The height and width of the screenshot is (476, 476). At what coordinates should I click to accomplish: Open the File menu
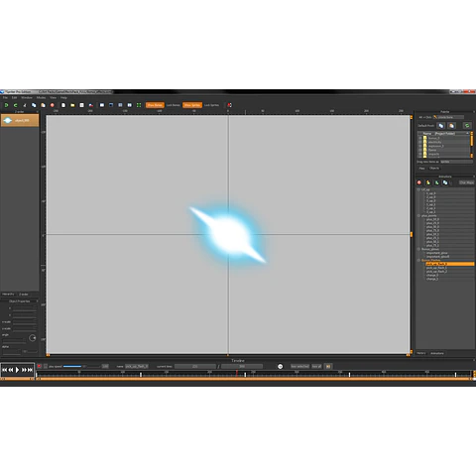5,97
